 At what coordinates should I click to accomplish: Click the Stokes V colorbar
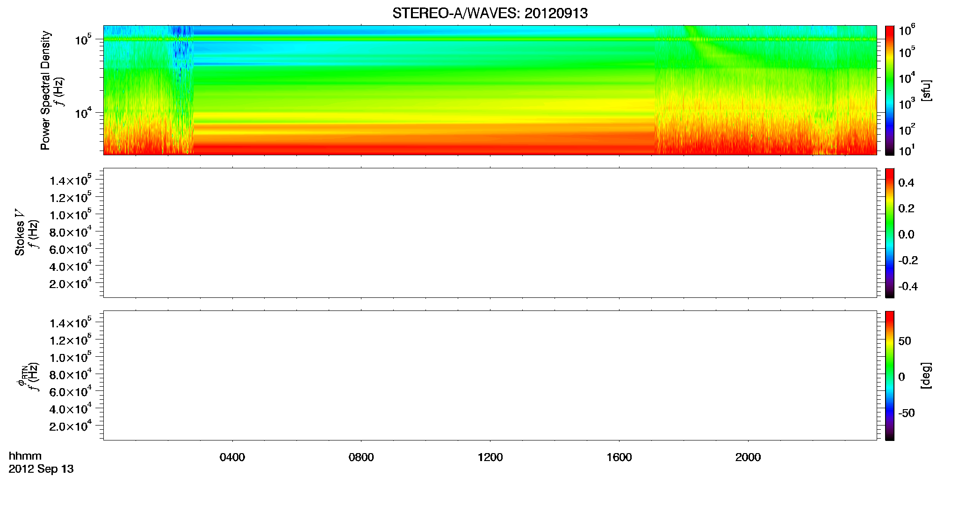pos(890,233)
